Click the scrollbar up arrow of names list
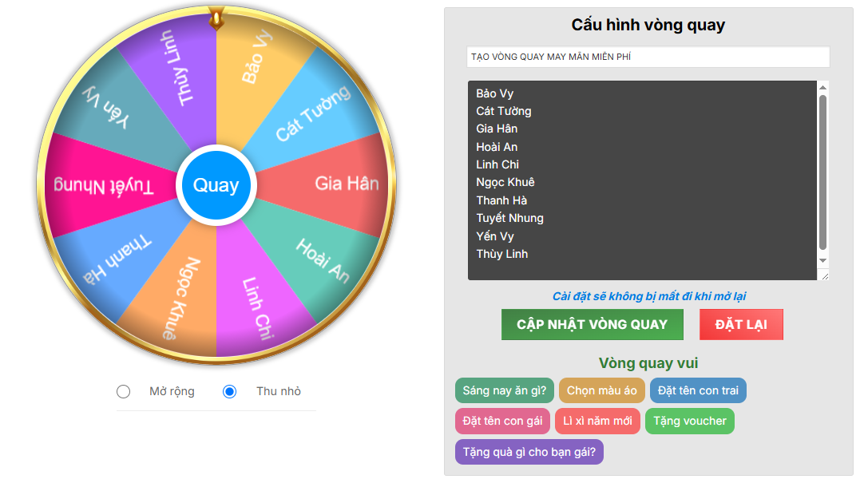 click(x=823, y=87)
